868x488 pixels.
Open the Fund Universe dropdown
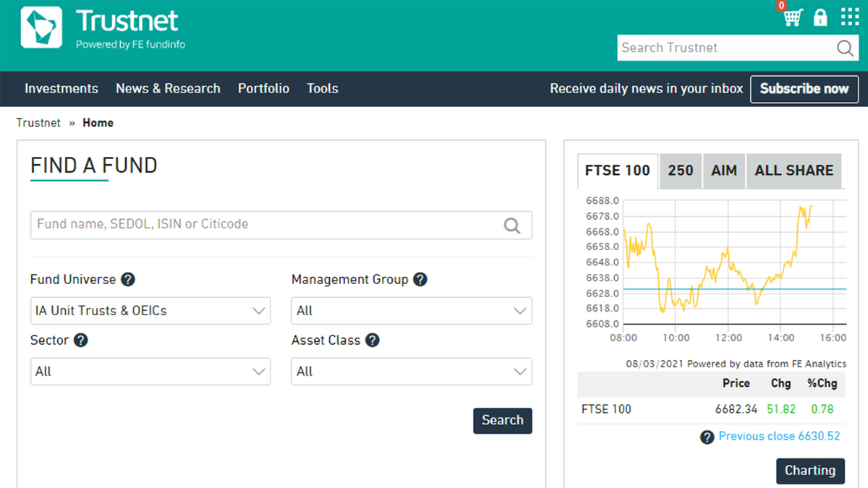click(150, 311)
